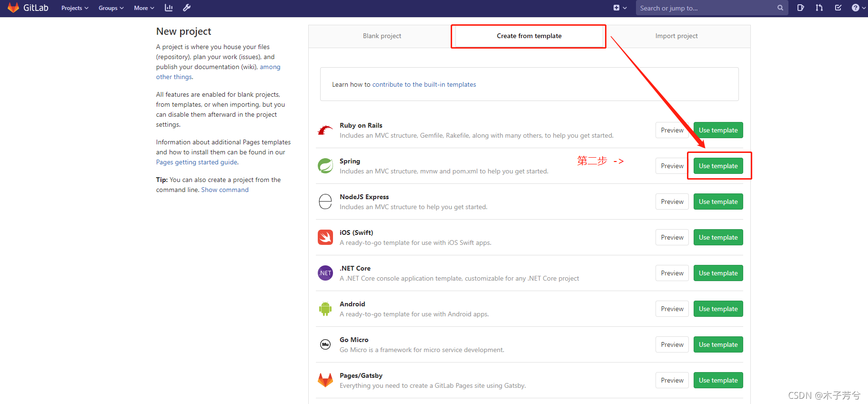Use the NodeJS Express template
The height and width of the screenshot is (404, 868).
point(718,202)
